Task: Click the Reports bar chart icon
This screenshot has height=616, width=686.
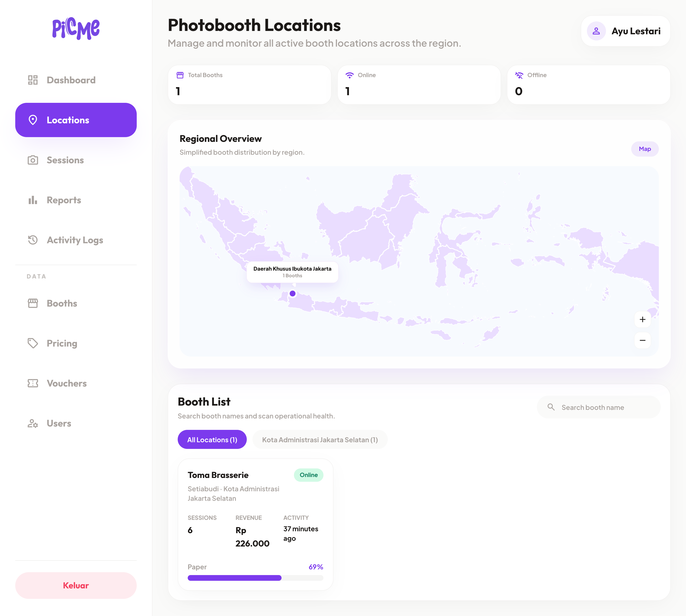Action: [x=33, y=200]
